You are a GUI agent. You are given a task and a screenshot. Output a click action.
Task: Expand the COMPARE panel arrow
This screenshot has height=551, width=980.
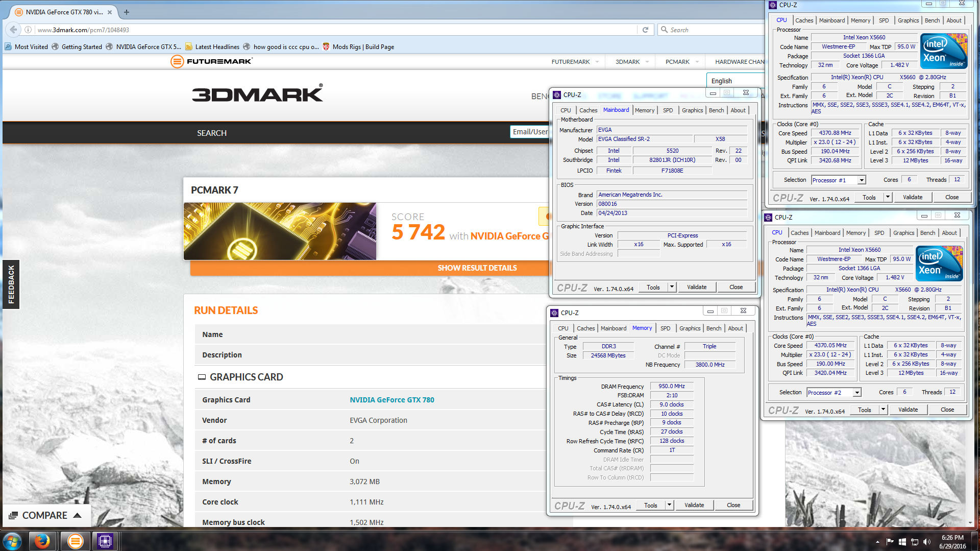78,515
